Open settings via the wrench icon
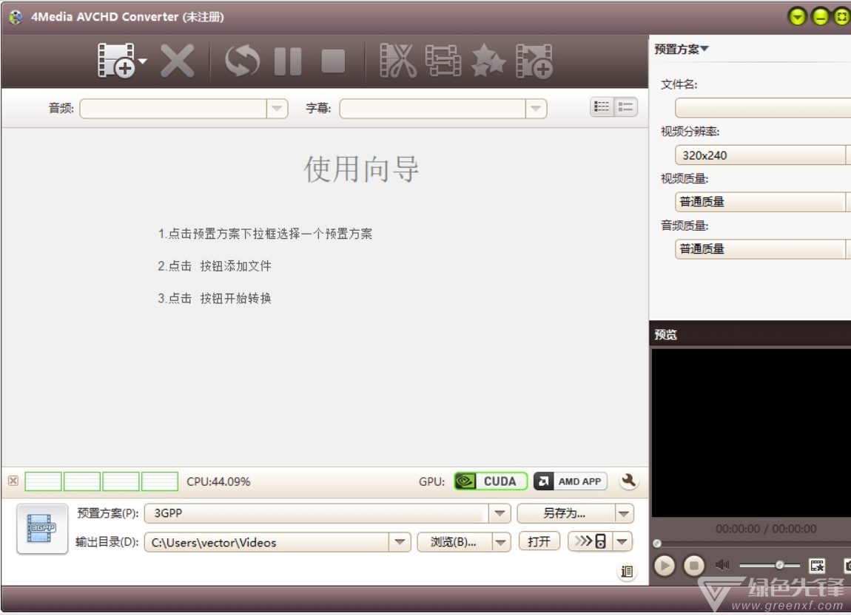Viewport: 851px width, 616px height. (x=628, y=481)
